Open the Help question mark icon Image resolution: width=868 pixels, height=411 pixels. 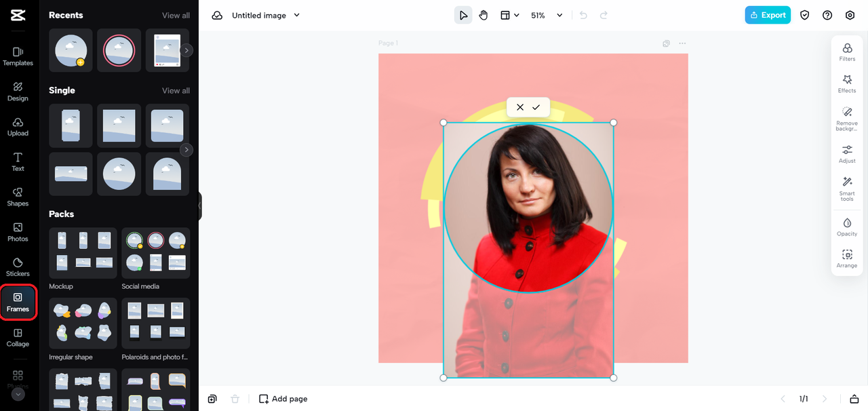pyautogui.click(x=827, y=15)
